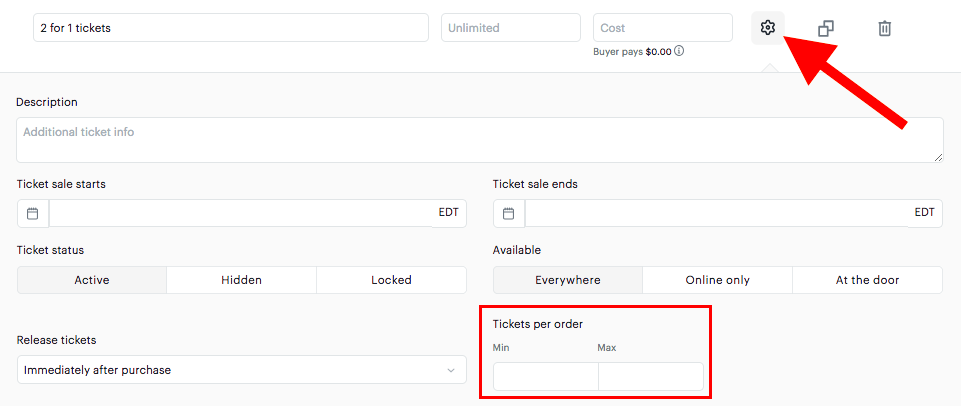The height and width of the screenshot is (406, 961).
Task: Click Max tickets per order field
Action: (x=651, y=377)
